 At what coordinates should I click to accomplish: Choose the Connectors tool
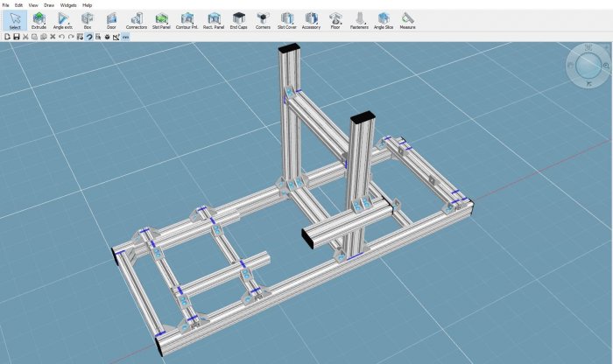pos(136,19)
